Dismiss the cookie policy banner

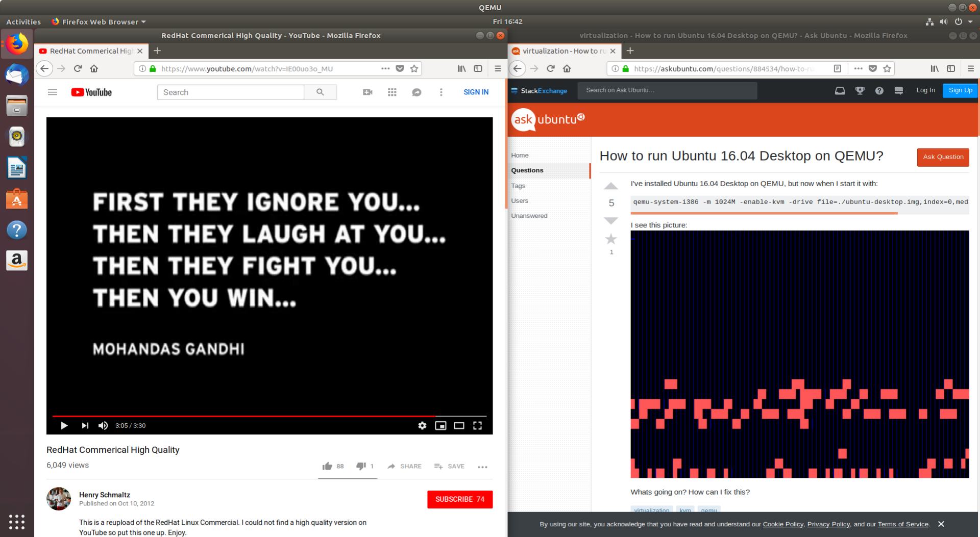point(941,524)
